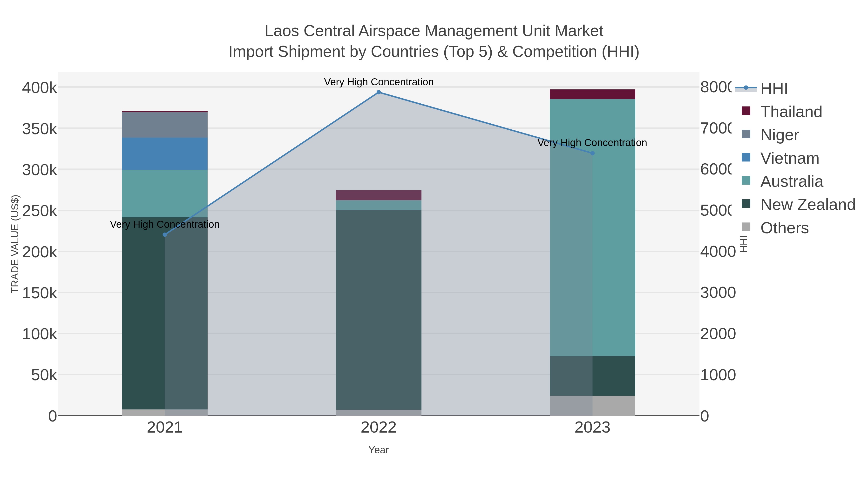Click the HHI line marker for 2022
Viewport: 868px width, 488px height.
pos(378,92)
